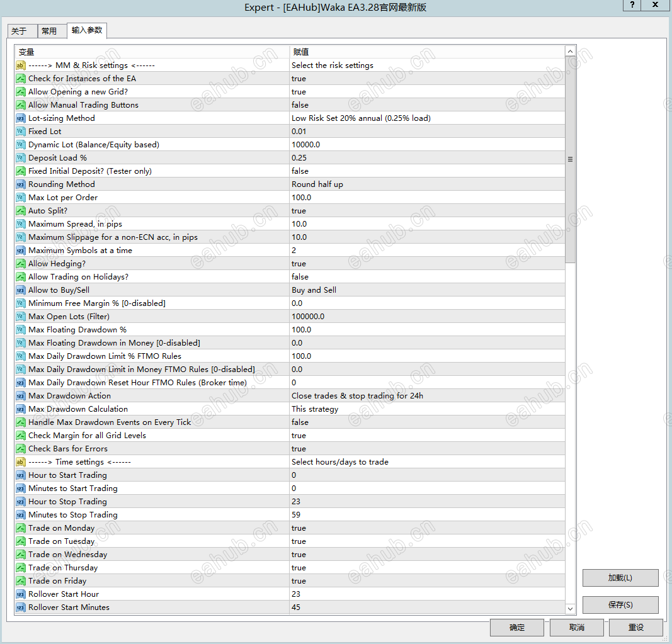Click the icon beside Allow Manual Trading Buttons
This screenshot has width=672, height=644.
tap(21, 105)
